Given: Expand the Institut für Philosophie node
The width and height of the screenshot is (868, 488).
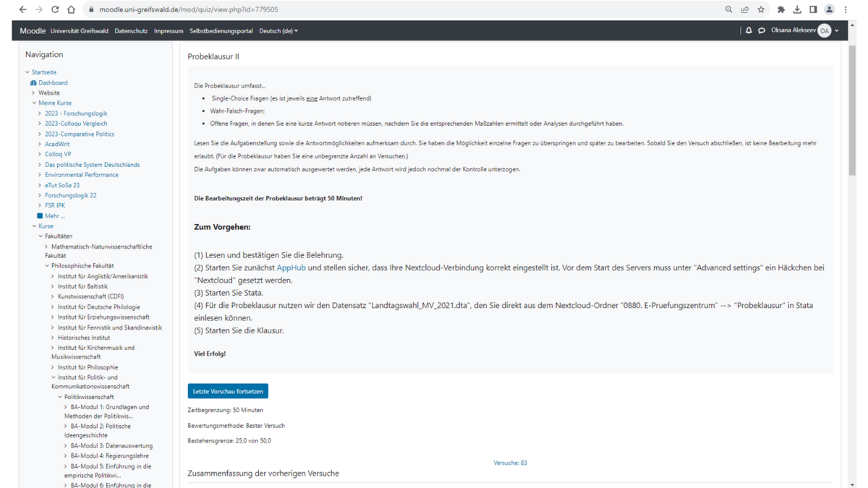Looking at the screenshot, I should pos(53,367).
